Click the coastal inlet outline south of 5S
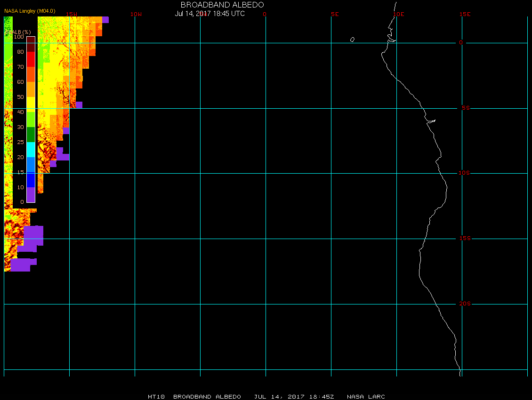This screenshot has width=532, height=400. (x=431, y=121)
